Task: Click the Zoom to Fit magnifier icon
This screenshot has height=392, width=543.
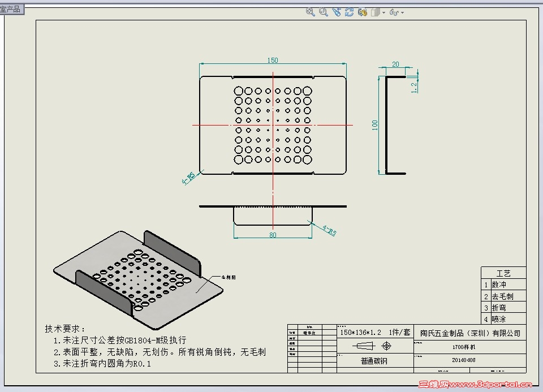Action: point(309,12)
